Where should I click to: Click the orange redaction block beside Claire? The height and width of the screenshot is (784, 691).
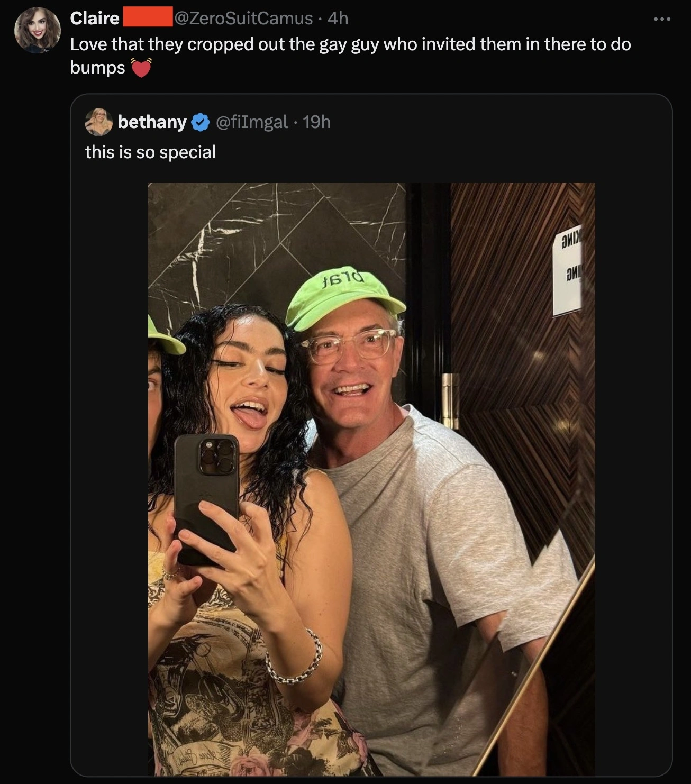(147, 18)
